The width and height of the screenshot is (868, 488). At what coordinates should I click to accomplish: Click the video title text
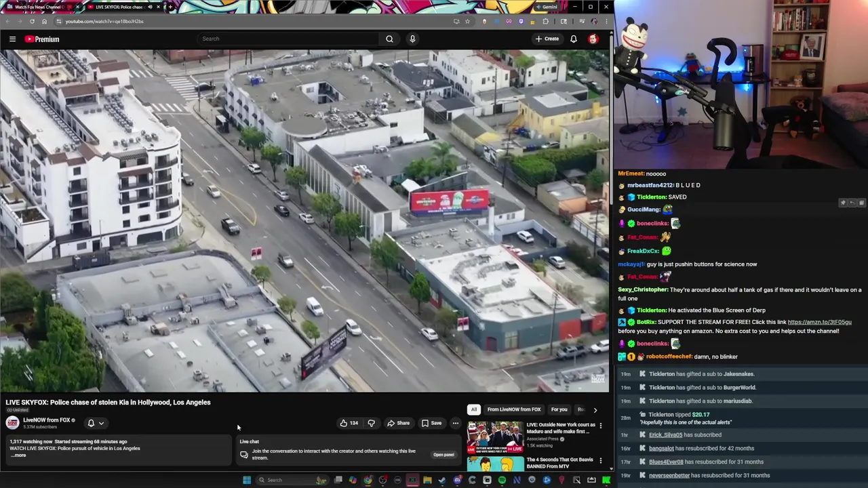[108, 403]
